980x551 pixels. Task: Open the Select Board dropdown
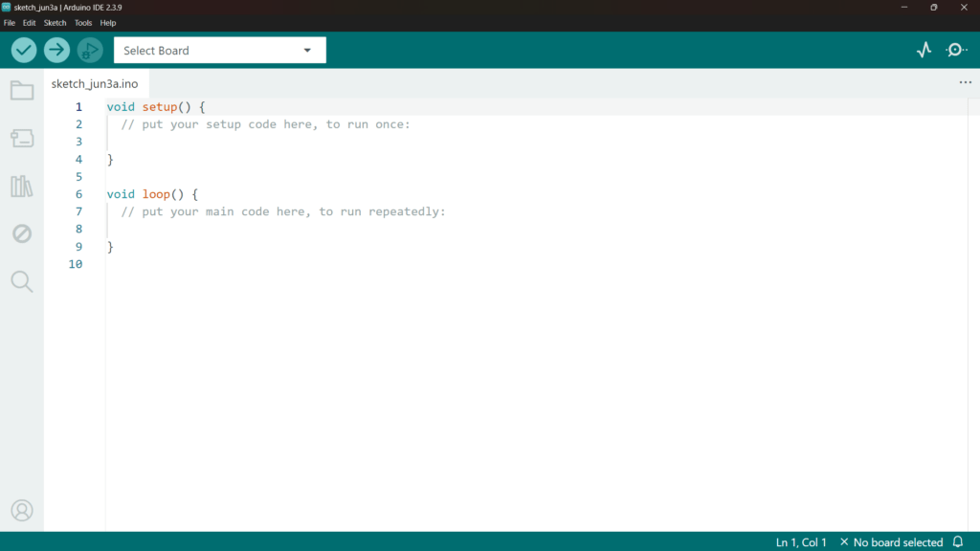[220, 50]
